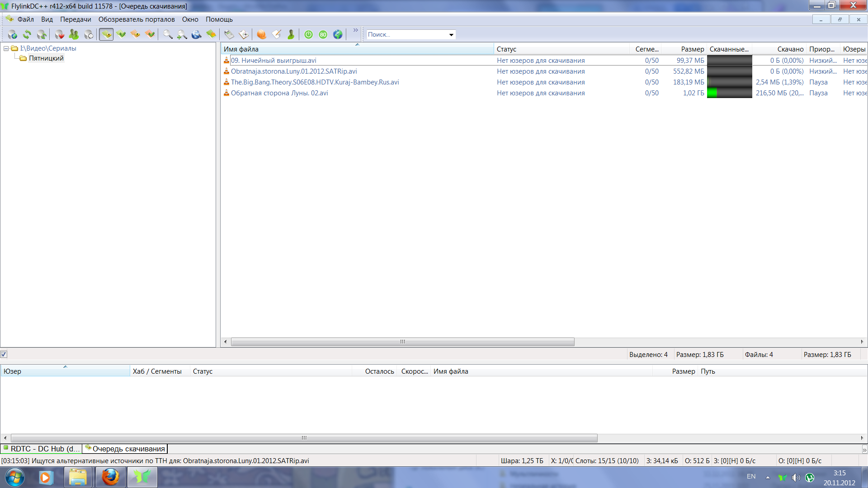Sort by Статус column header in file list
The width and height of the screenshot is (868, 488).
(506, 49)
